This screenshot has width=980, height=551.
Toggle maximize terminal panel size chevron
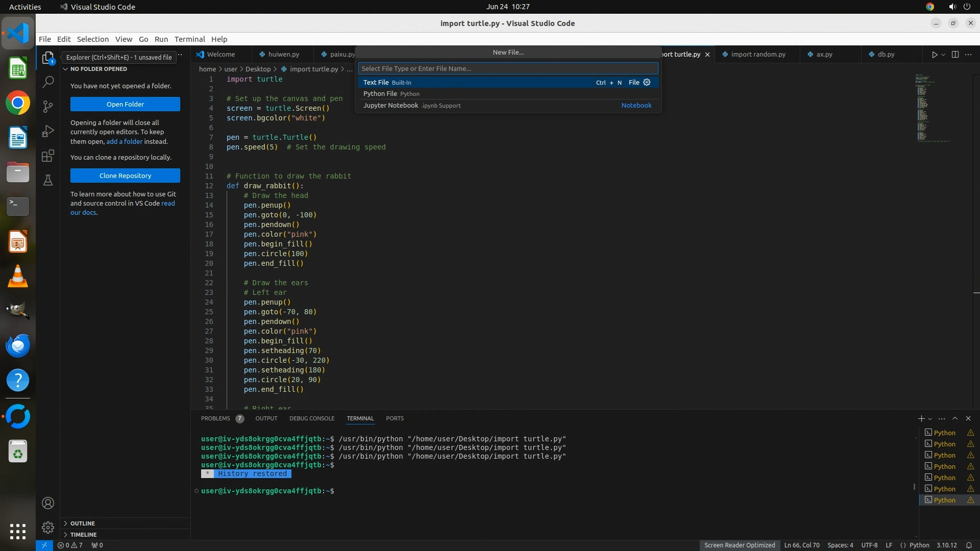coord(955,418)
